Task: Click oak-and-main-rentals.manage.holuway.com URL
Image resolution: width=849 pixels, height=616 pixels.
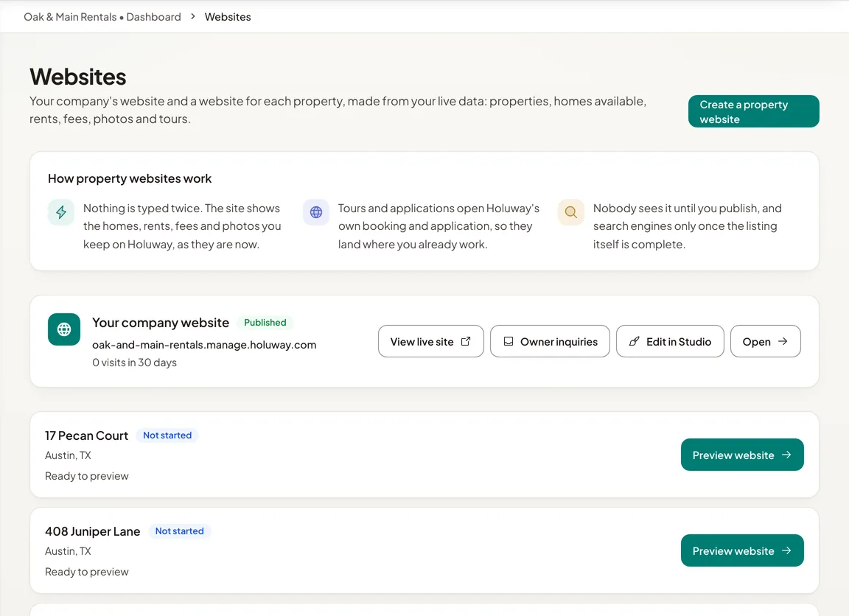Action: point(204,345)
